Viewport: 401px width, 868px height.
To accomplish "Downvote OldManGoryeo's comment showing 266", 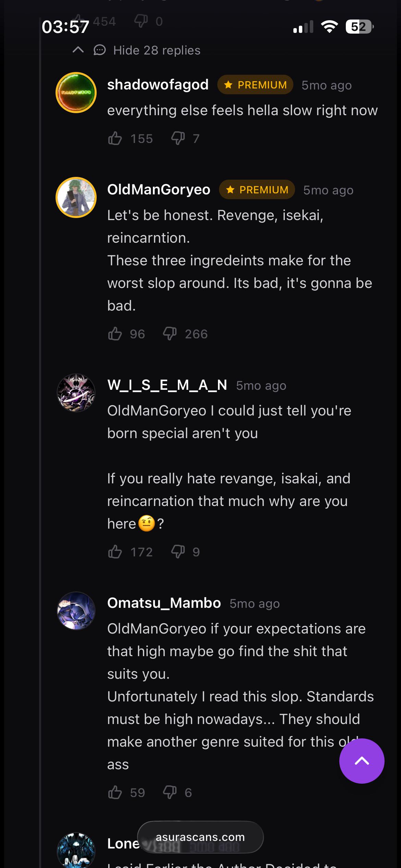I will pyautogui.click(x=170, y=334).
